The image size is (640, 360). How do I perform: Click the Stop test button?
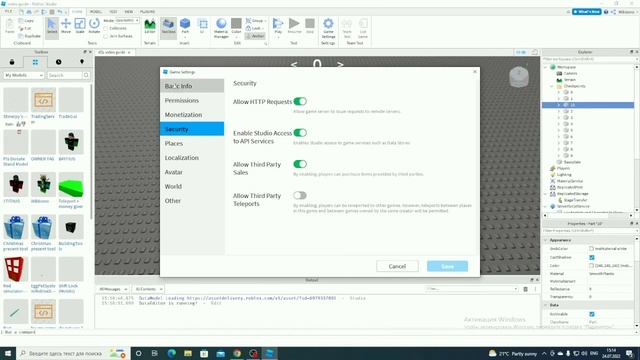(x=310, y=26)
